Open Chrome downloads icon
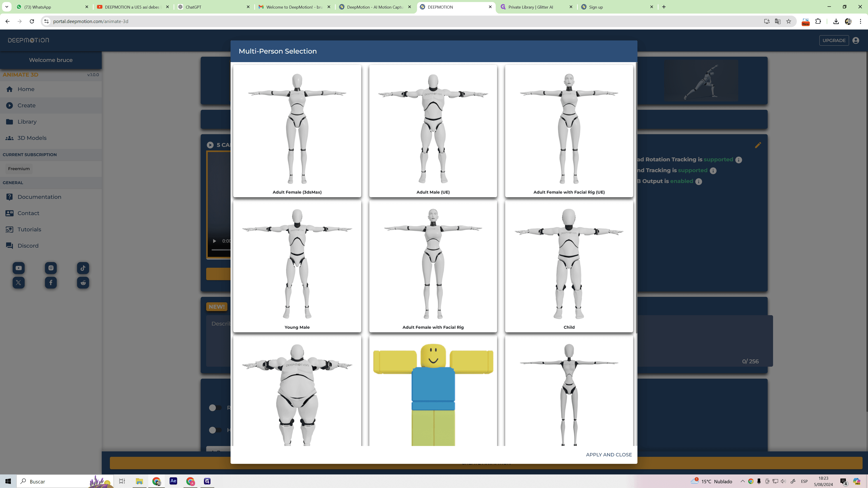 [836, 21]
